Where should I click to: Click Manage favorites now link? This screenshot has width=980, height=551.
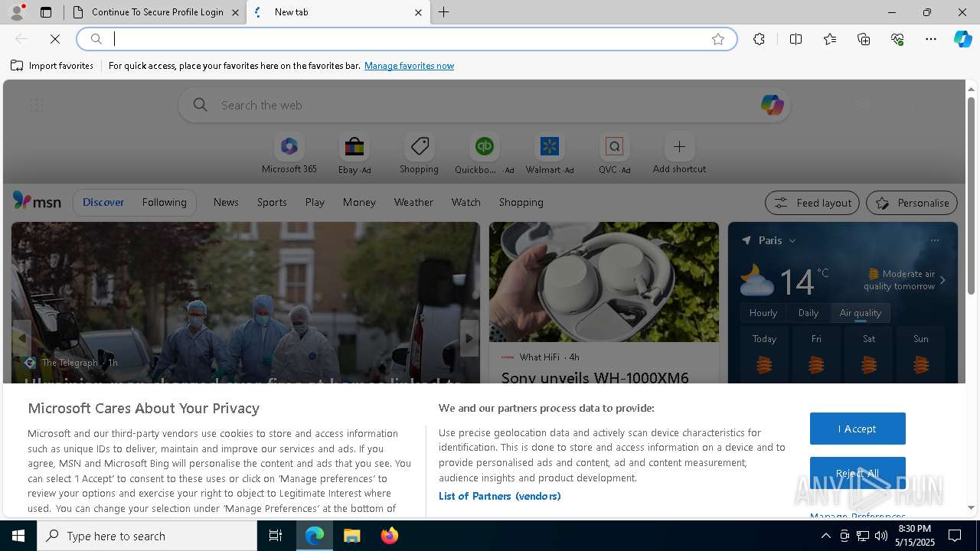(x=409, y=66)
